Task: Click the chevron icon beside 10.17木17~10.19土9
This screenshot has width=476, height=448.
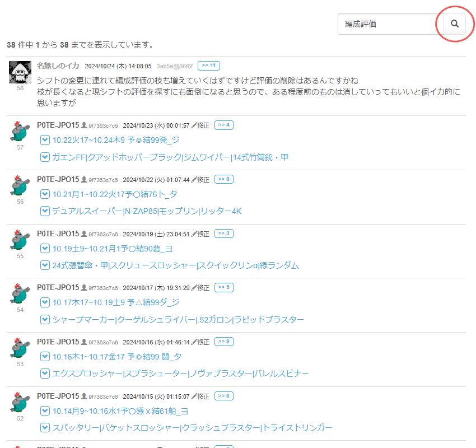Action: [45, 302]
